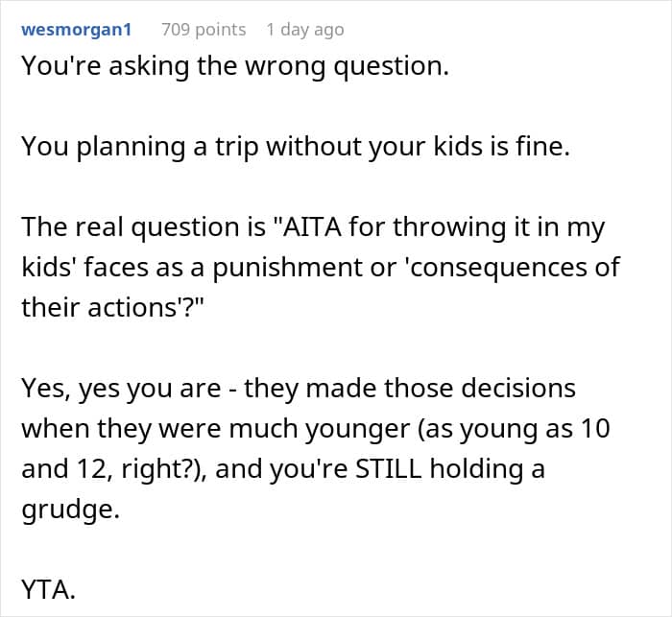Open the '1 day ago' timestamp permalink
The height and width of the screenshot is (617, 672).
(304, 30)
